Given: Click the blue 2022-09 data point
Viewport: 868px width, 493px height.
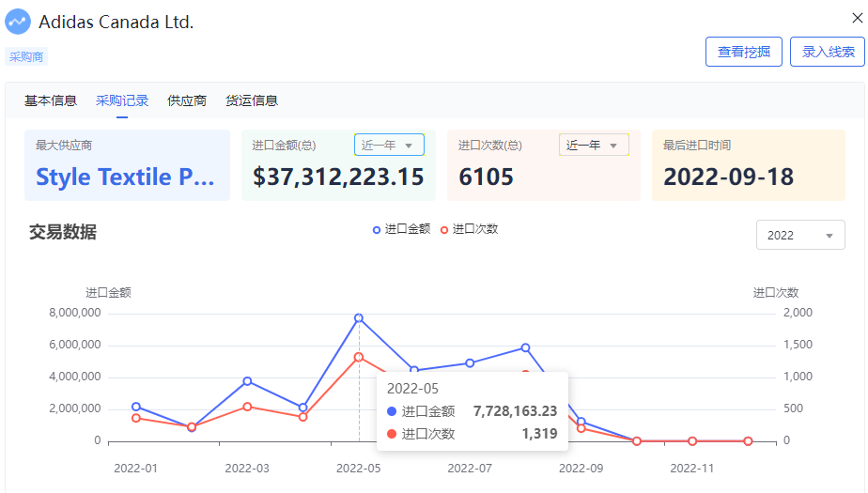Looking at the screenshot, I should 581,422.
